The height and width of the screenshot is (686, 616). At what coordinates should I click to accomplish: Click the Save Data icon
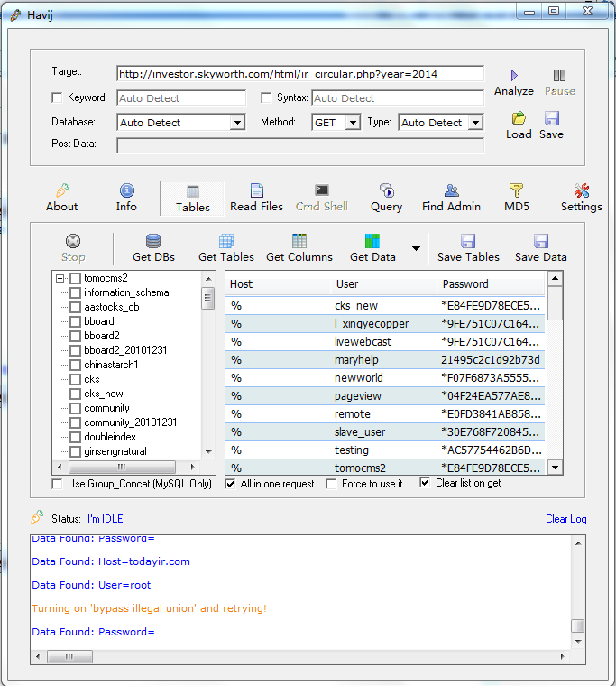pyautogui.click(x=541, y=241)
